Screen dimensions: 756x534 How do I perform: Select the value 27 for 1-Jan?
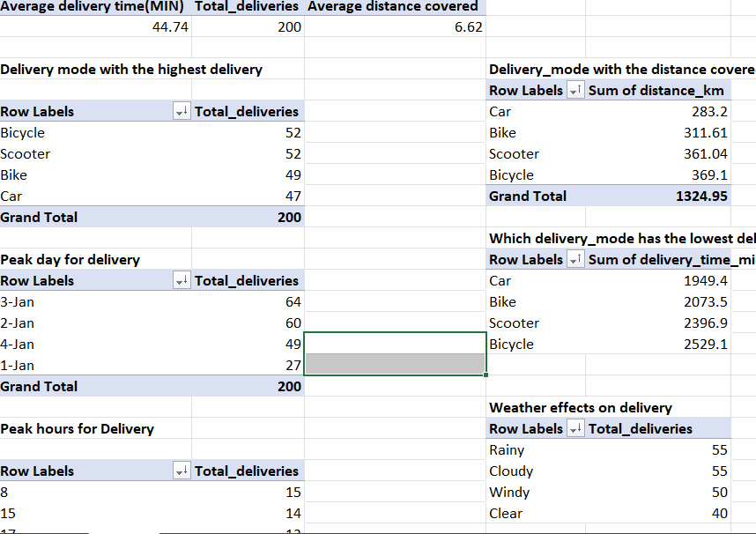[248, 366]
